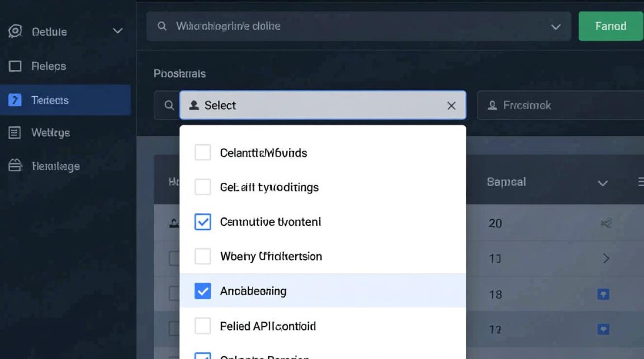Open the Wetirgs sidebar menu item
This screenshot has height=359, width=644.
(50, 133)
